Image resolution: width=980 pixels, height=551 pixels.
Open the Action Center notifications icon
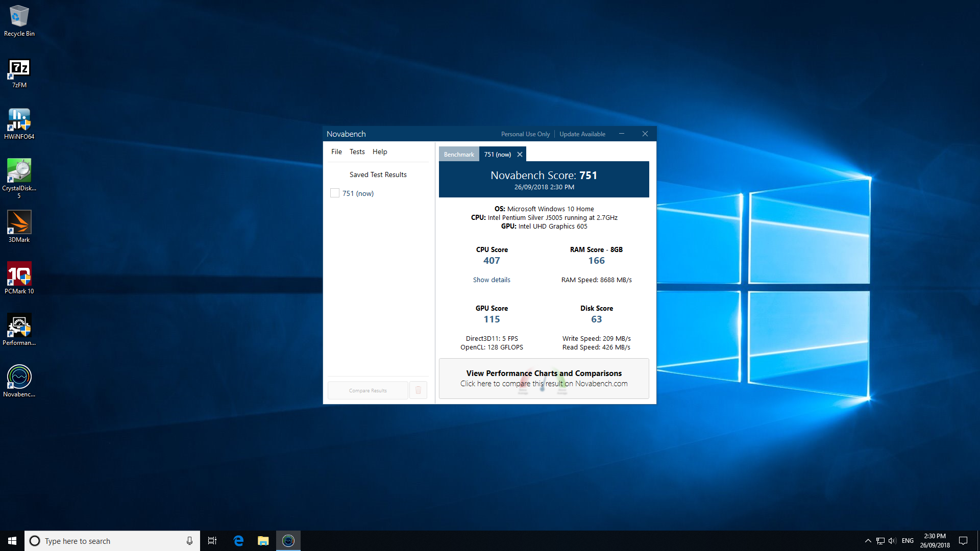[x=963, y=541]
